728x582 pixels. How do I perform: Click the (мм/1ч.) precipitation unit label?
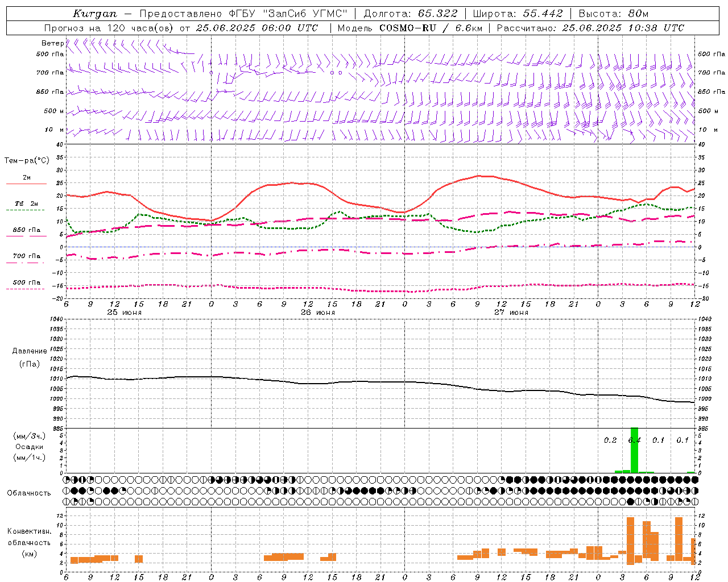pos(29,458)
